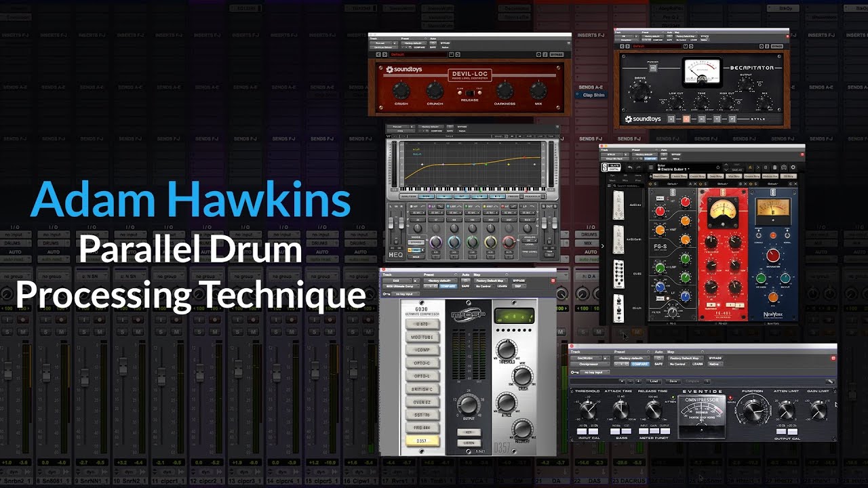Click red target icon in Omnipressor header
This screenshot has height=488, width=868.
tap(833, 358)
